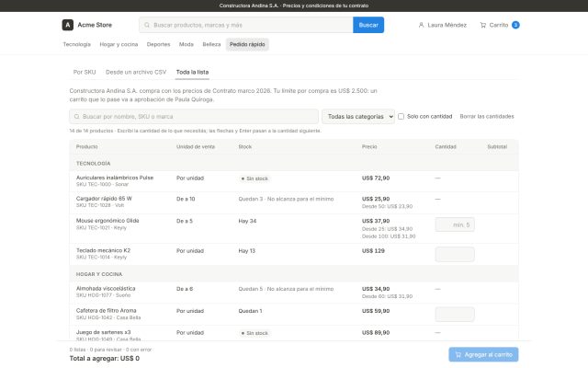Click the Total a agregar: US$ 0 text

(105, 358)
